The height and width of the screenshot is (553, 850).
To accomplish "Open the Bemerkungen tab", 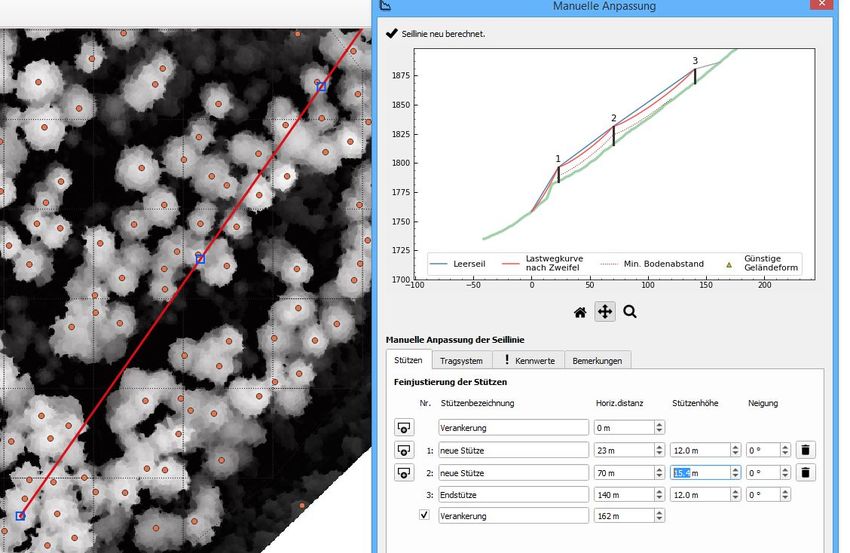I will point(597,360).
